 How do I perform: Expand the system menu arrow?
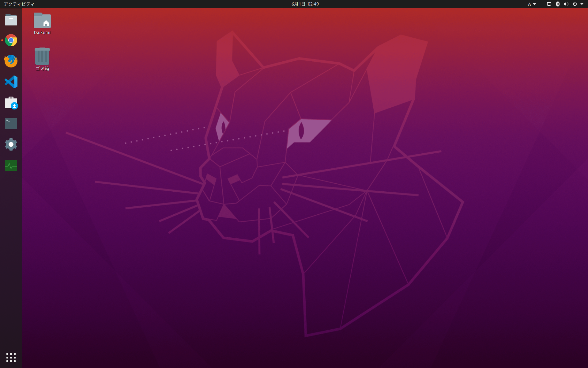coord(582,4)
